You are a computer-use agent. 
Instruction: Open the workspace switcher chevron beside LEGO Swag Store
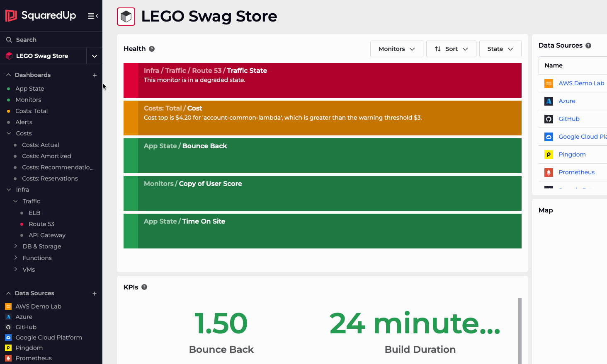pyautogui.click(x=95, y=56)
